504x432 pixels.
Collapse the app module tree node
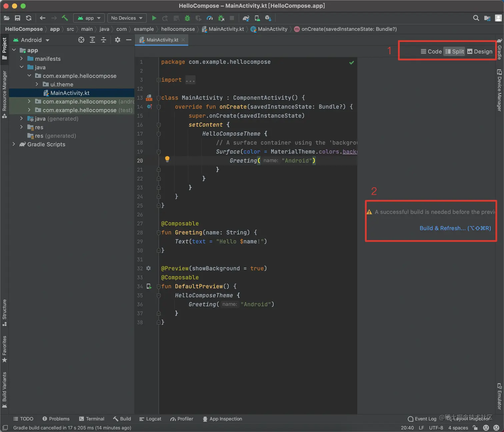pyautogui.click(x=14, y=50)
